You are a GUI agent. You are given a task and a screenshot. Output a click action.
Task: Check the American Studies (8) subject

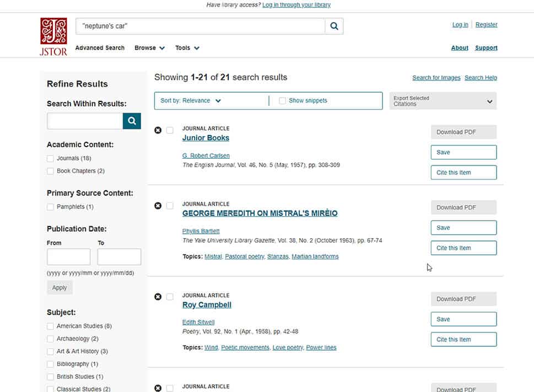click(50, 326)
